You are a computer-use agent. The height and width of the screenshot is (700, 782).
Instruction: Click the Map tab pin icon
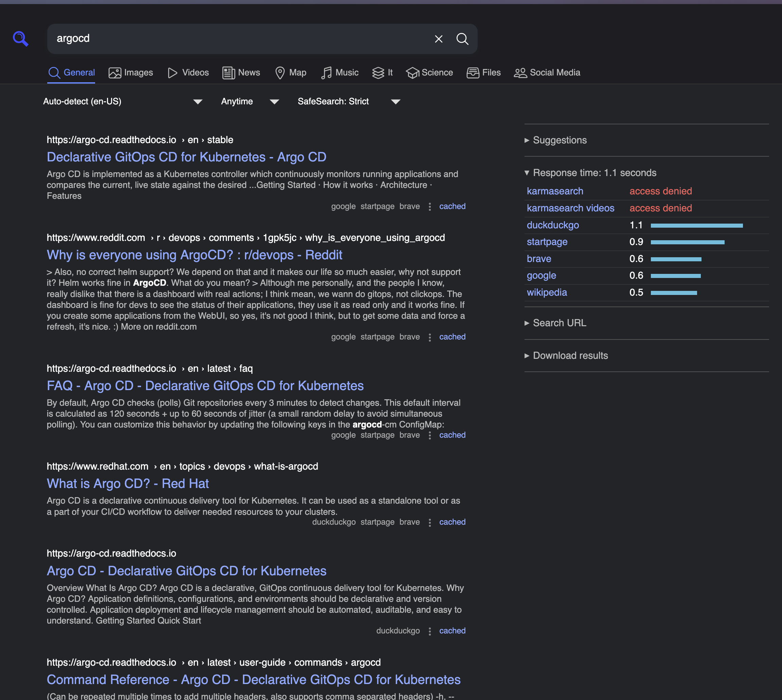280,73
